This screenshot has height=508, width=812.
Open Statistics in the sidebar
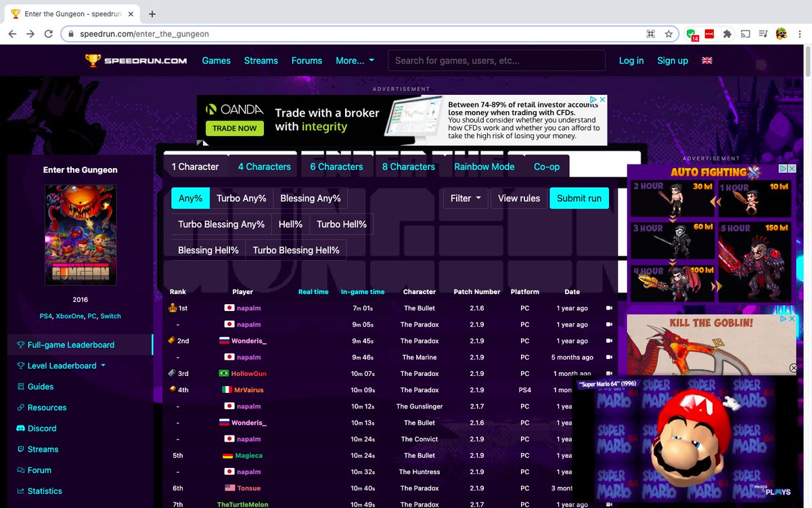(x=39, y=491)
